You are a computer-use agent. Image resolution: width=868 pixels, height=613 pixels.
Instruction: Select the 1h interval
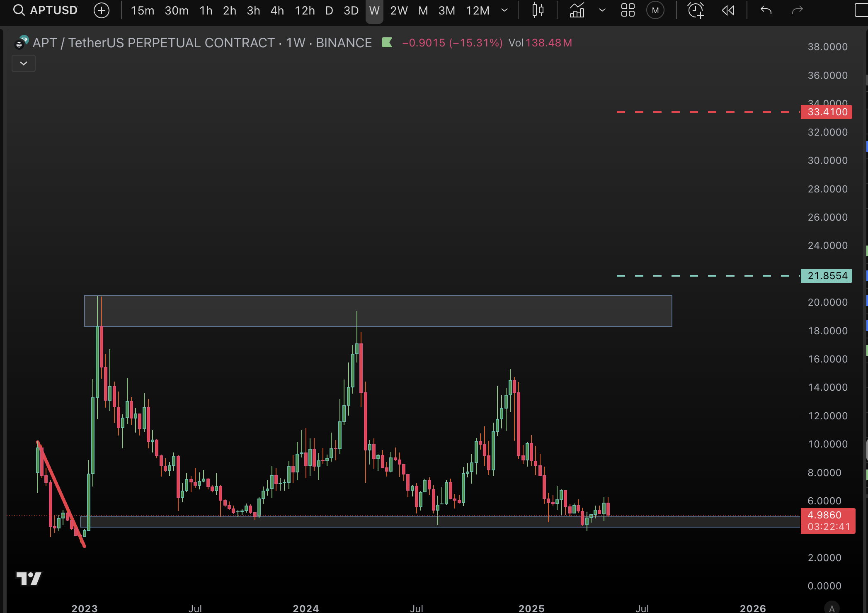point(206,10)
